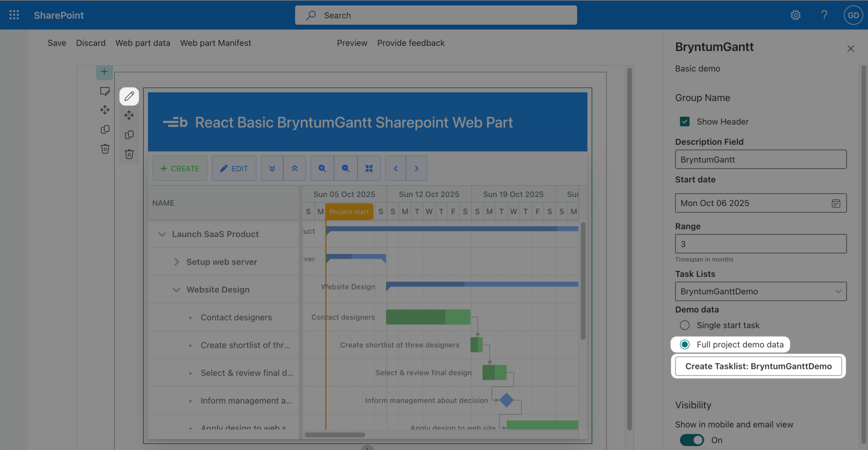The width and height of the screenshot is (868, 450).
Task: Collapse the Website Design task group
Action: tap(176, 290)
